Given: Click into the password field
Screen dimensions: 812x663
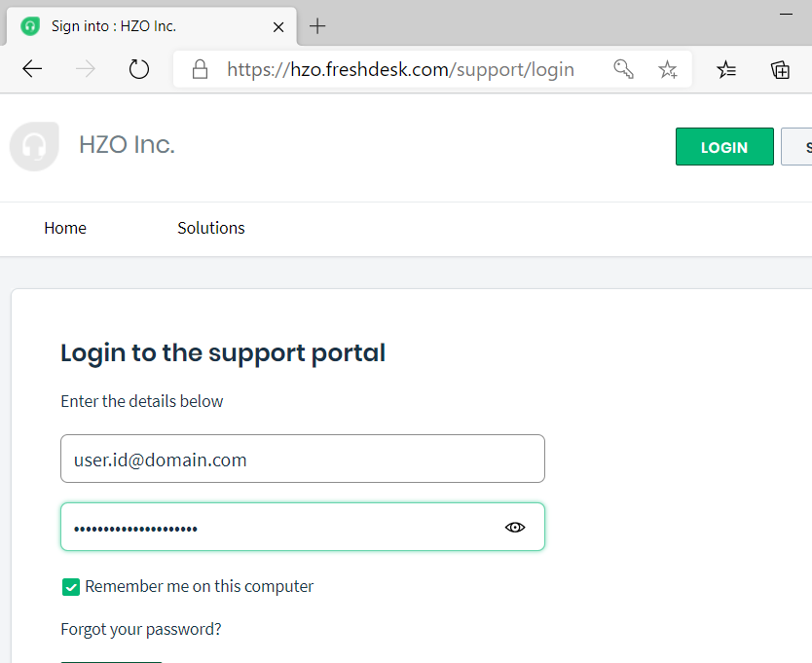Looking at the screenshot, I should click(x=303, y=527).
